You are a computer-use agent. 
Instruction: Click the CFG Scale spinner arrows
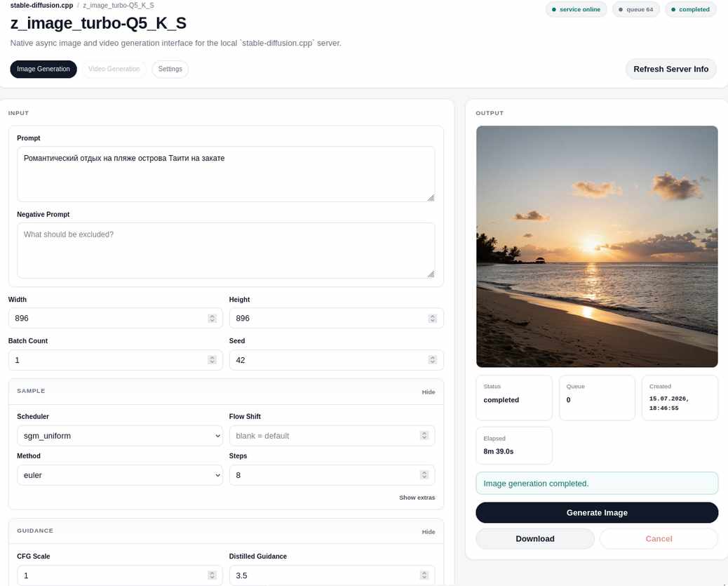point(212,575)
